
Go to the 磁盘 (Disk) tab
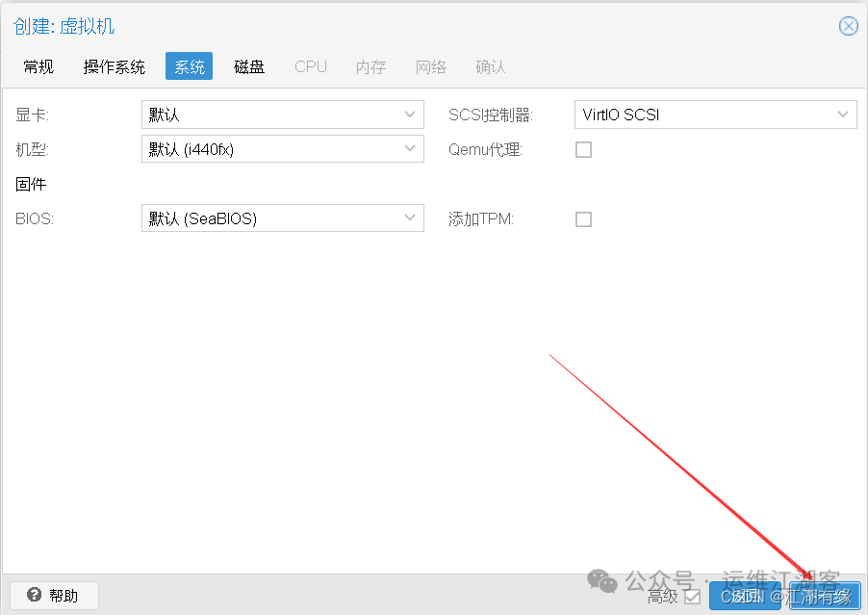point(249,66)
